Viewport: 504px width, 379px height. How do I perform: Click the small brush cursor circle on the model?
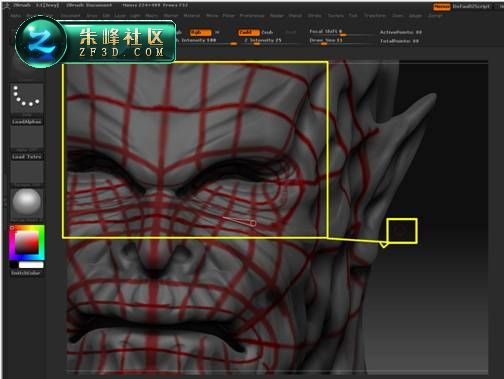(x=253, y=223)
